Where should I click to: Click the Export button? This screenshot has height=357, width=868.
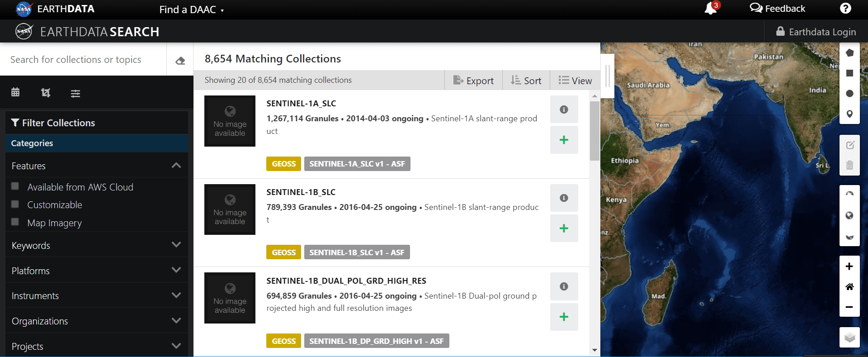click(x=473, y=81)
